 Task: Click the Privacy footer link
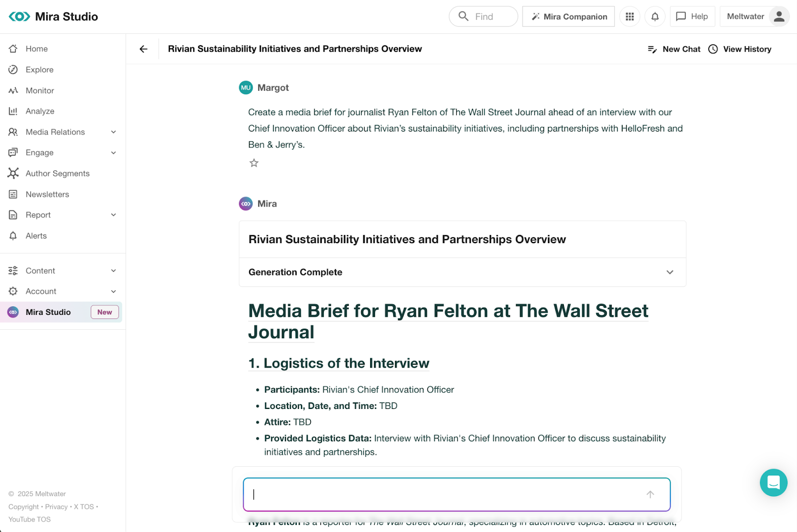[x=56, y=507]
